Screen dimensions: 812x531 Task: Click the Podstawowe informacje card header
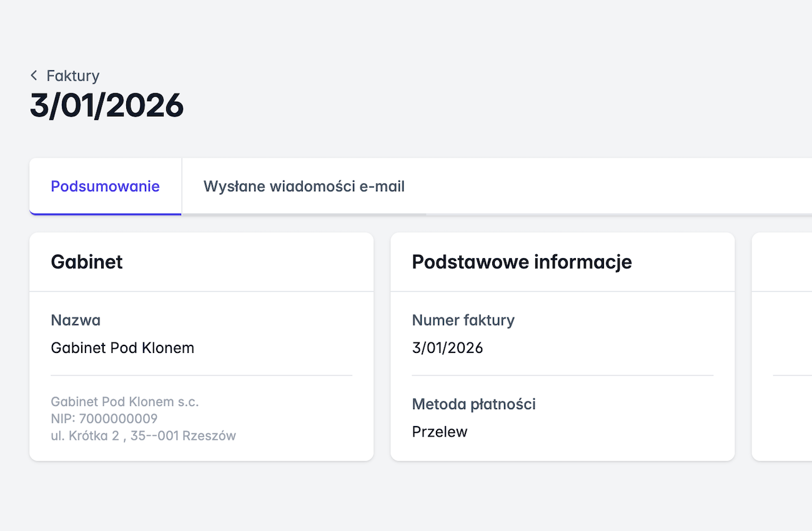click(522, 262)
